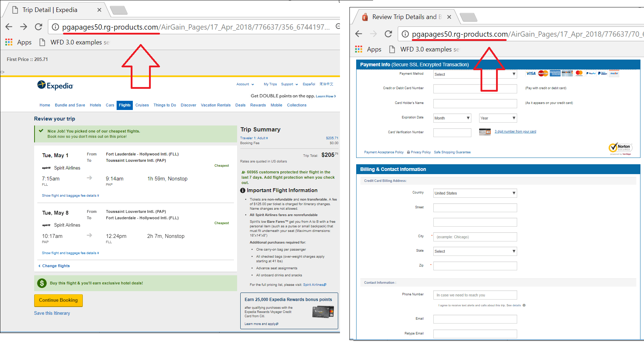Open the Hotels tab

[x=95, y=105]
